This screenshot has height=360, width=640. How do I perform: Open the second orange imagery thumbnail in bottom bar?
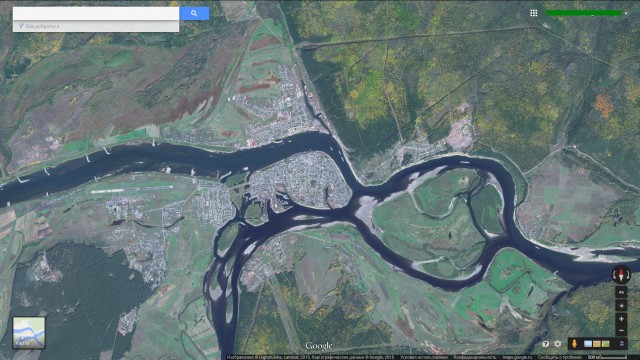597,344
